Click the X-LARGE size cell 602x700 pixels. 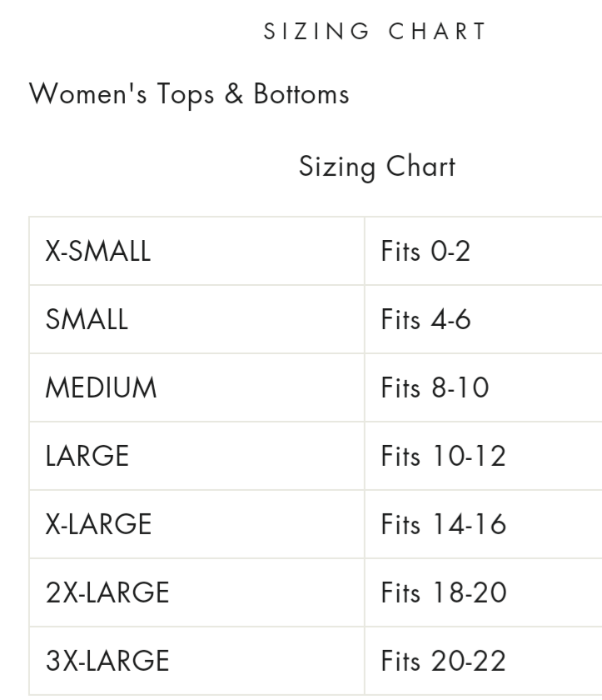[98, 524]
